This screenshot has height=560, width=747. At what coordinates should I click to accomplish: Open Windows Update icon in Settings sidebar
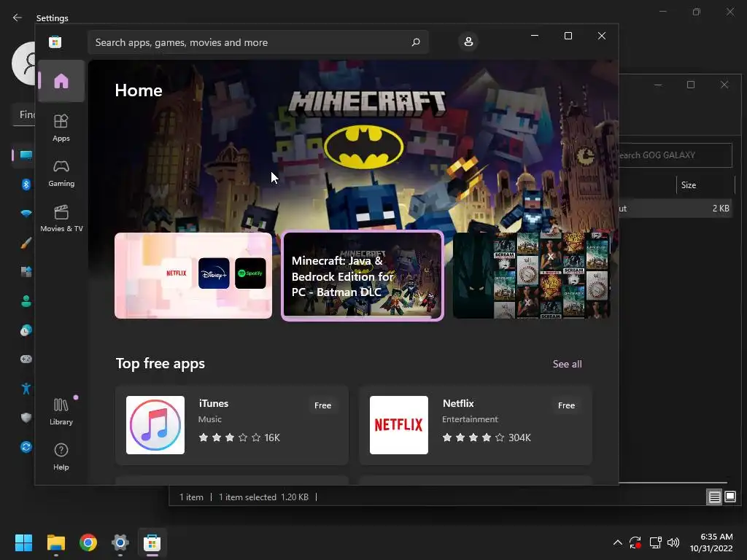click(x=26, y=447)
